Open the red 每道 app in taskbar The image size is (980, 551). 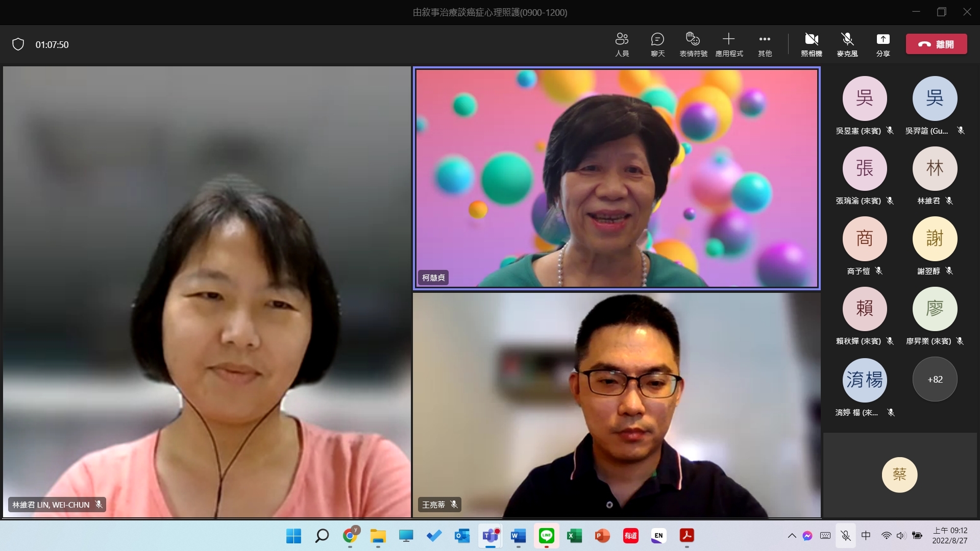[x=631, y=536]
